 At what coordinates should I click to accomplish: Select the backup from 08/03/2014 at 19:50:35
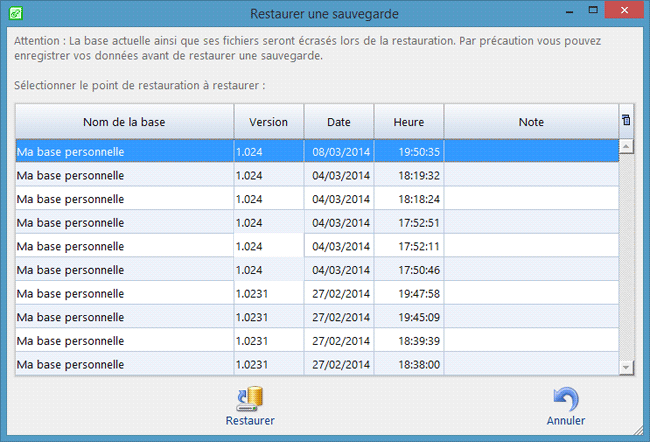(124, 151)
